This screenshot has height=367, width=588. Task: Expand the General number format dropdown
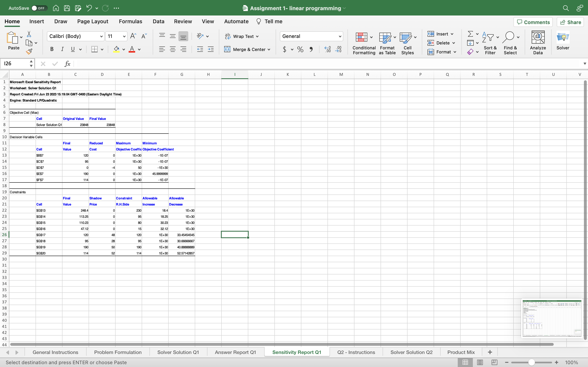(x=340, y=36)
